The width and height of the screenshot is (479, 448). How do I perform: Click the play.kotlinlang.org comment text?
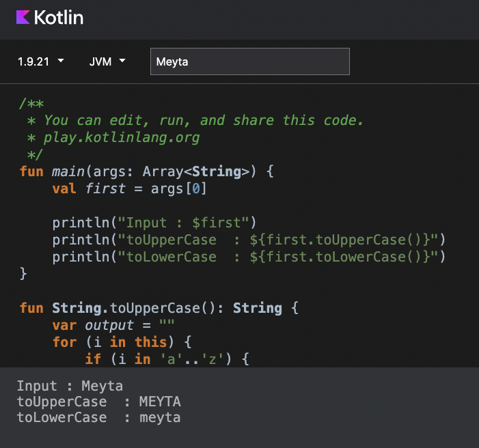(122, 138)
